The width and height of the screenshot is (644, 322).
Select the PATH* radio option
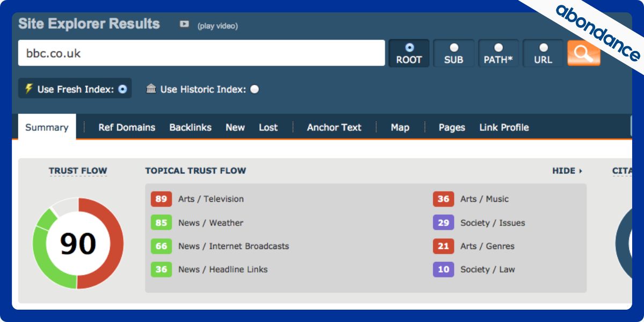point(498,48)
